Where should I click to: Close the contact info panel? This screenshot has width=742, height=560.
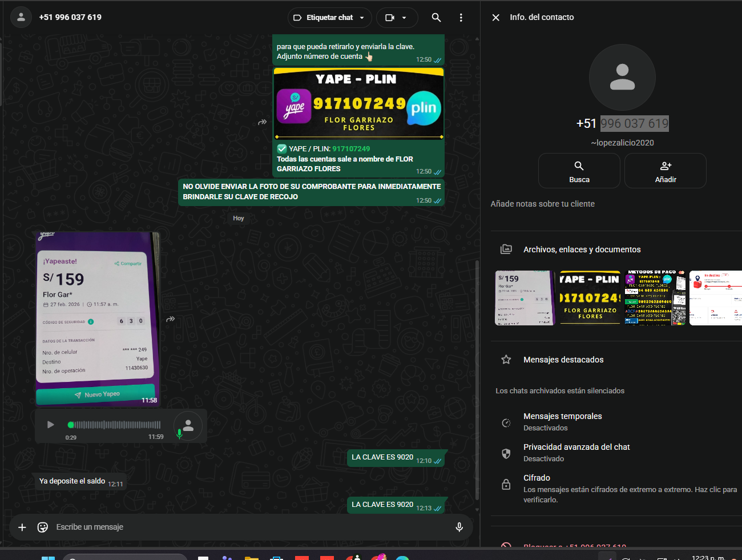496,18
